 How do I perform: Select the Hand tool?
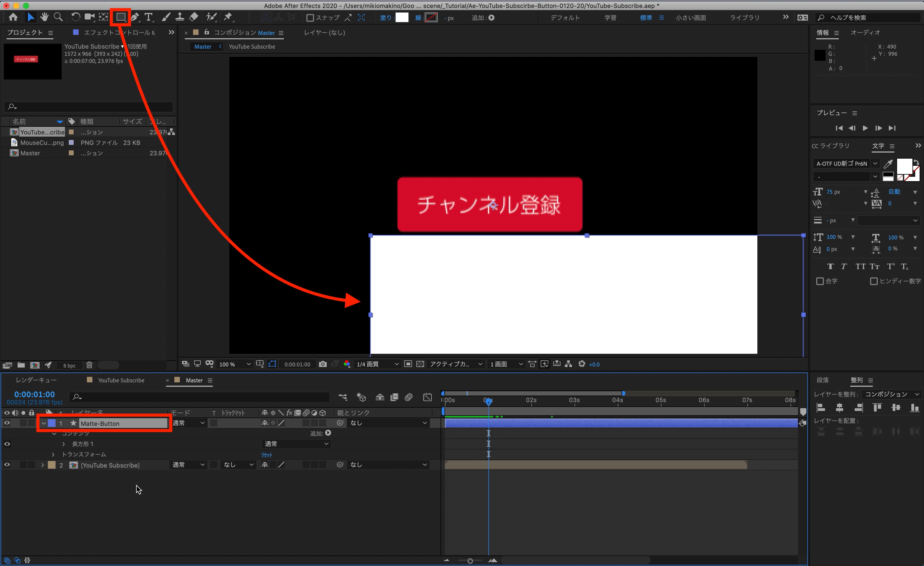[44, 17]
